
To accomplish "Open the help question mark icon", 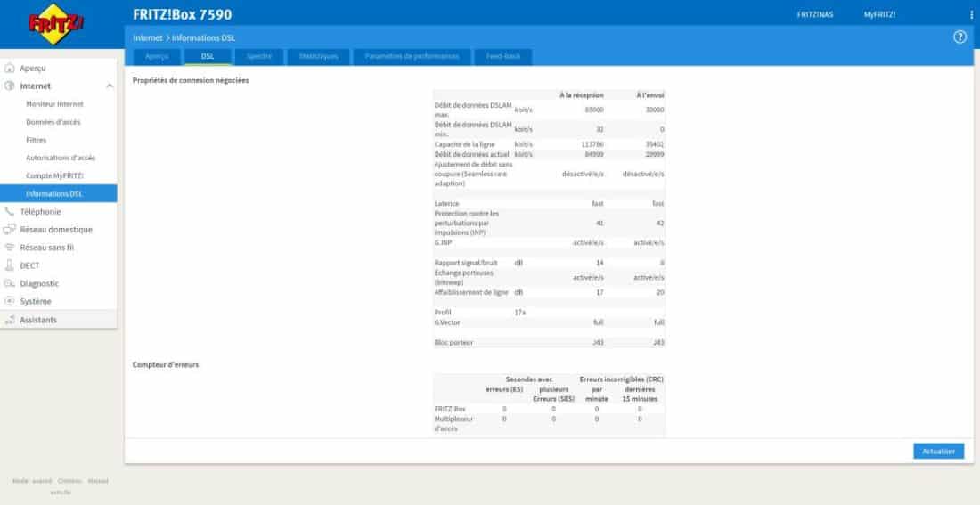I will coord(960,37).
